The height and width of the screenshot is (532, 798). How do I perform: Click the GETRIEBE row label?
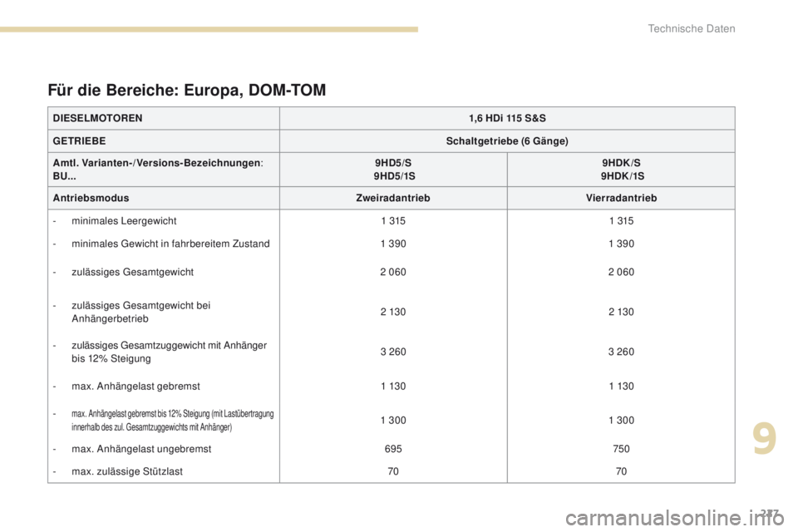pos(81,141)
